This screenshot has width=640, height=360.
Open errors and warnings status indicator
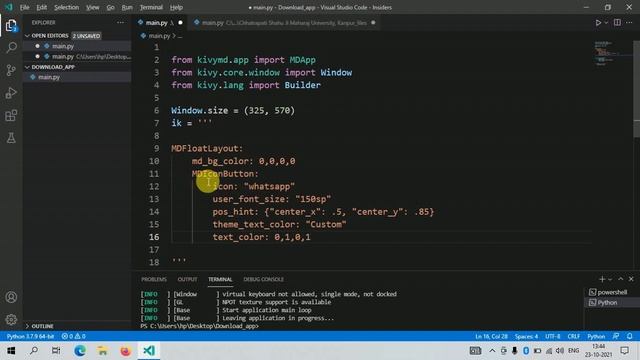tap(73, 336)
